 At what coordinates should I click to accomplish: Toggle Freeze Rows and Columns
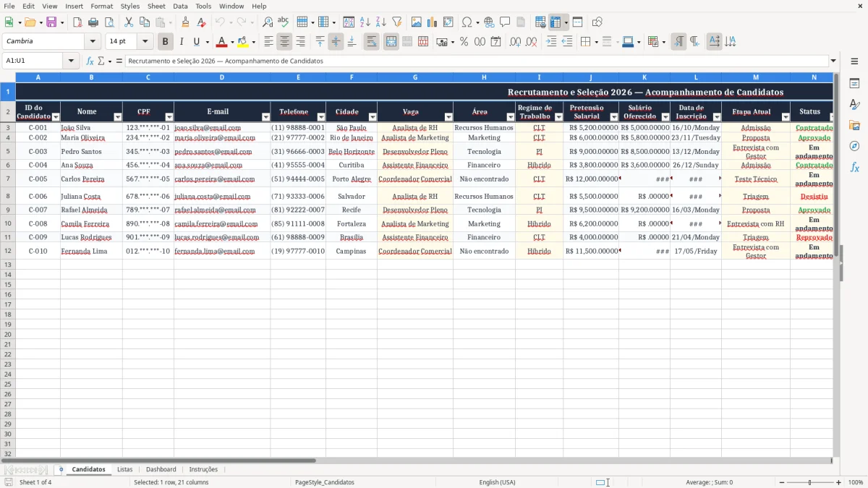pyautogui.click(x=556, y=22)
